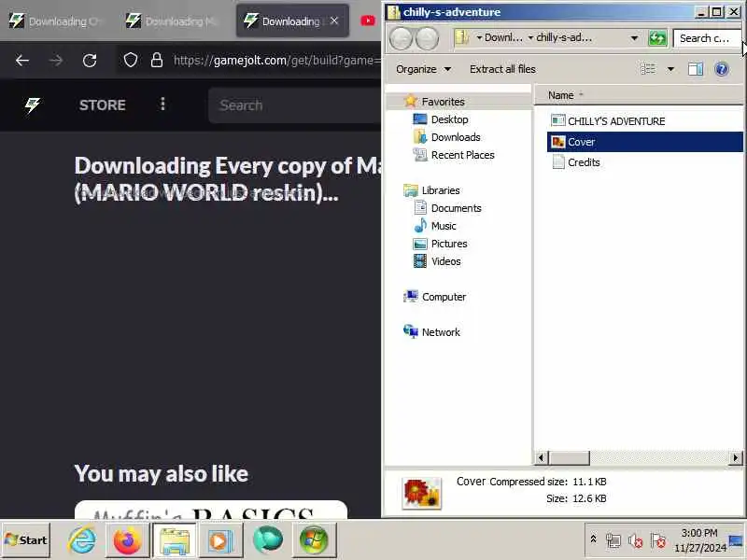This screenshot has width=747, height=560.
Task: Open Recent Places in navigation pane
Action: tap(454, 155)
